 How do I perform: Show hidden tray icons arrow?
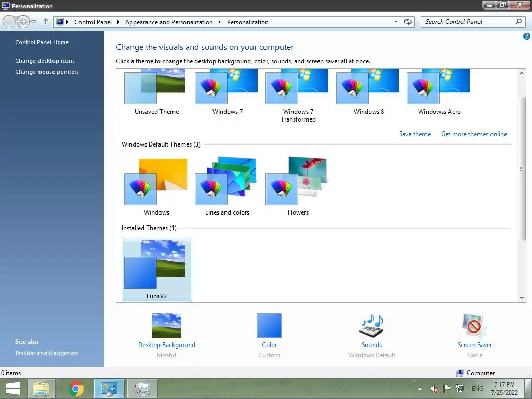[420, 389]
